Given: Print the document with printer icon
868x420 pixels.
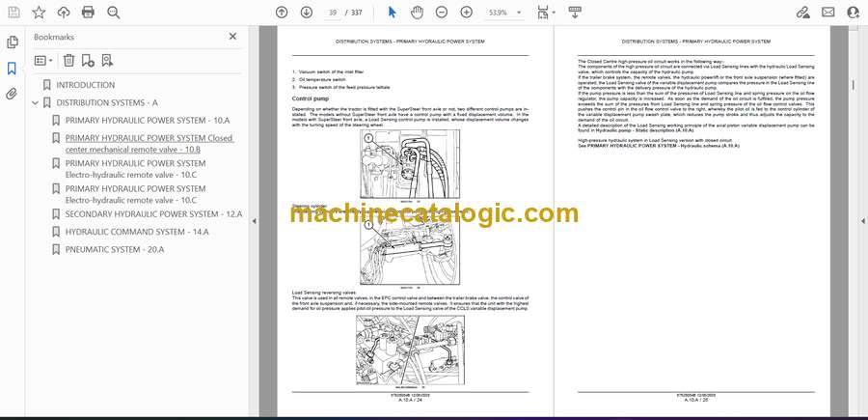Looking at the screenshot, I should 88,13.
